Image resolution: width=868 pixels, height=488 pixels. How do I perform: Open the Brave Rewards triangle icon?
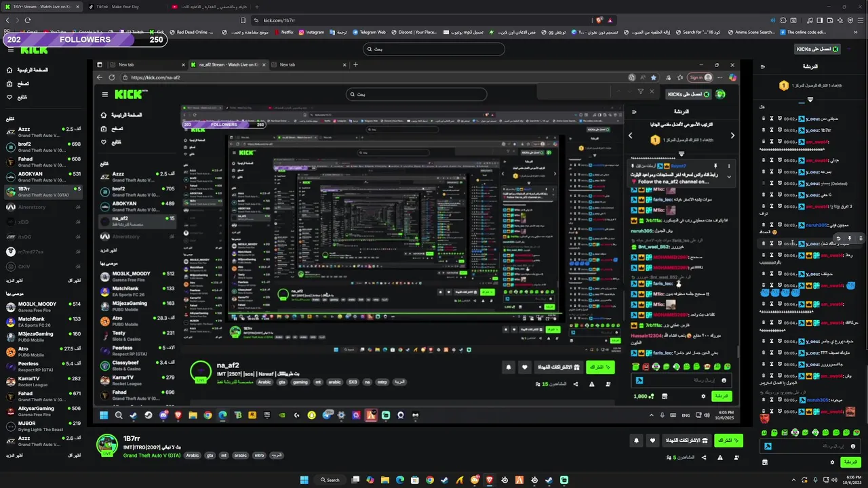click(610, 20)
